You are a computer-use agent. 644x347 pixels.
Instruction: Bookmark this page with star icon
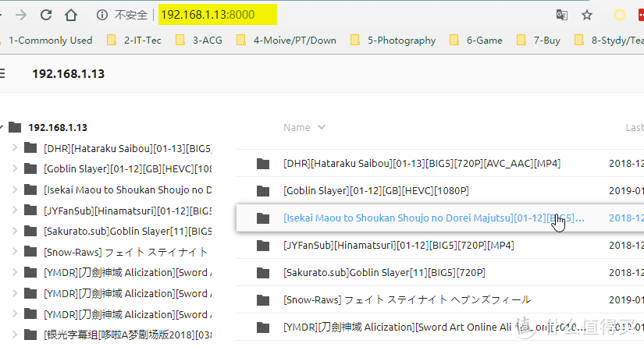pyautogui.click(x=587, y=15)
